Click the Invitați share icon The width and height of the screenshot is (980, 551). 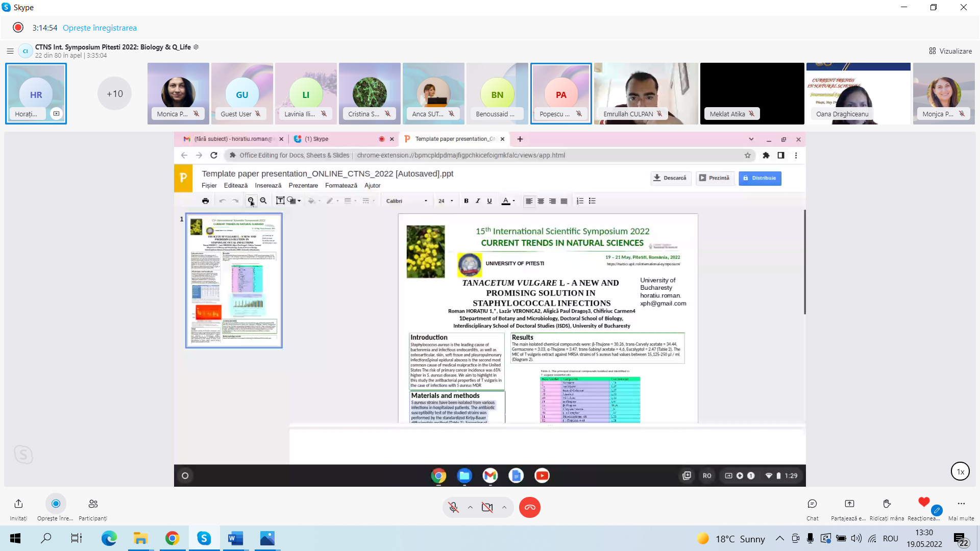(x=18, y=504)
